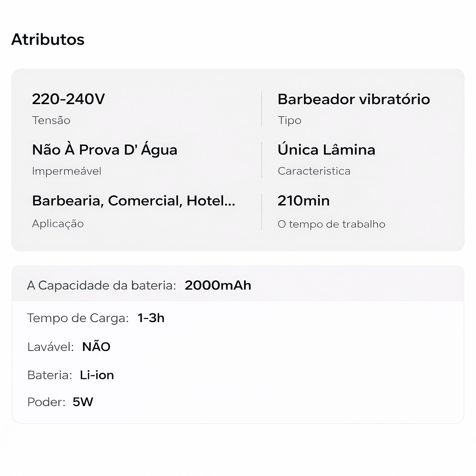
Task: Select the 1-3h charge time value
Action: 151,318
